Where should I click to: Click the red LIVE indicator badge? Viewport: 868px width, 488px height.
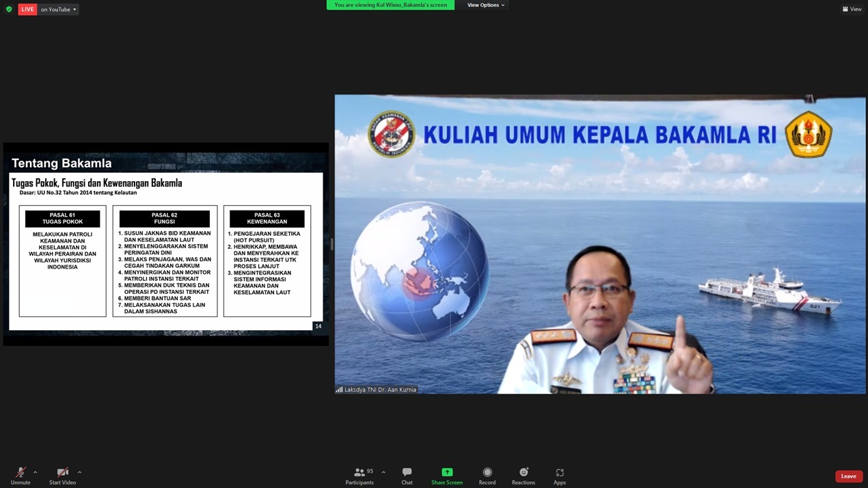(27, 10)
